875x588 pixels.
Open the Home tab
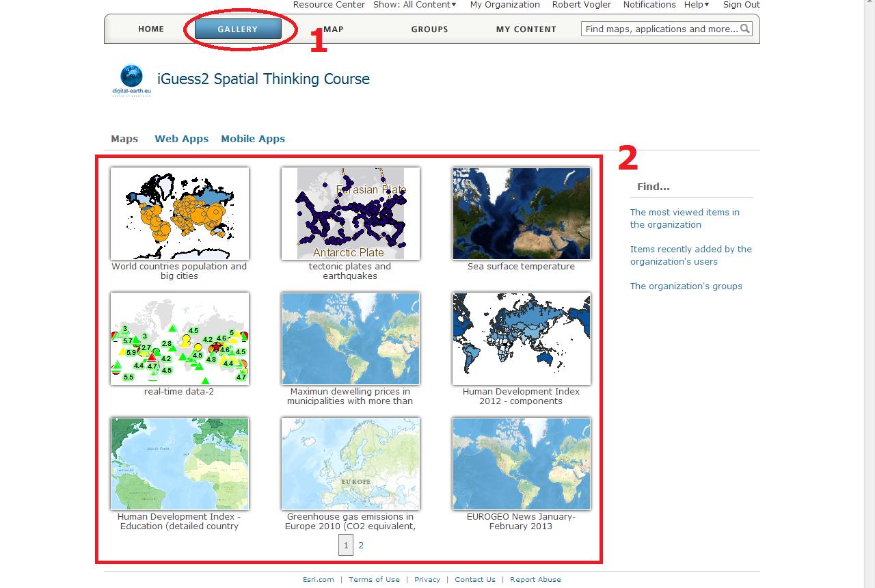151,29
